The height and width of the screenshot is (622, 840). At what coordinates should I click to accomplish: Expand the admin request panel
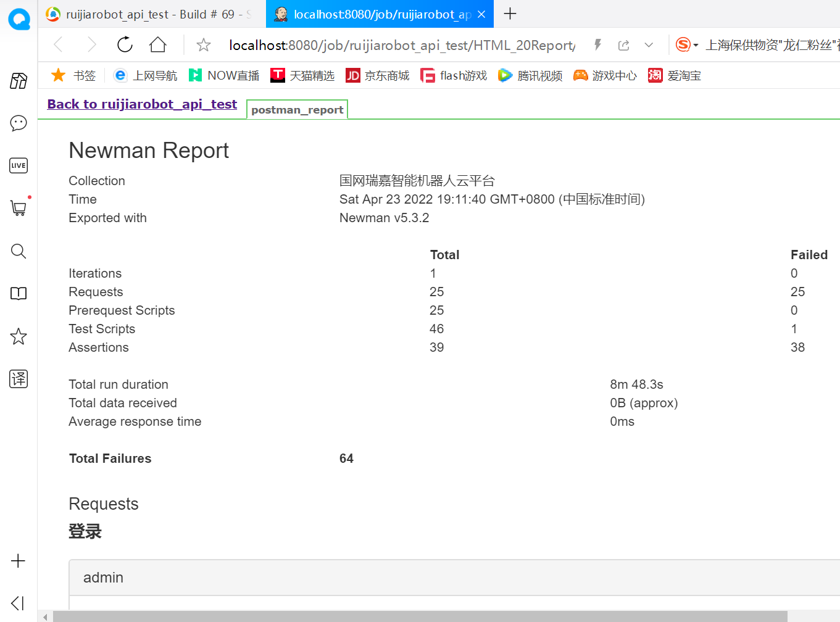(454, 578)
